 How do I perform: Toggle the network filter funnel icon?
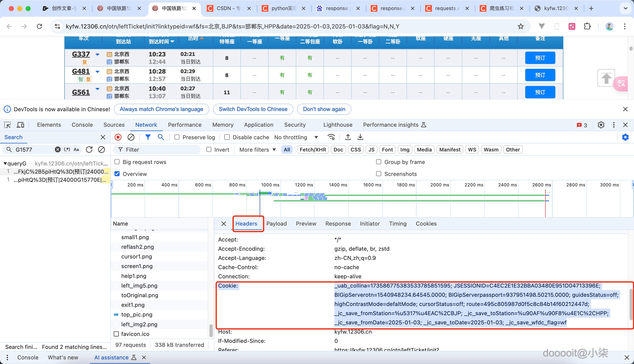tap(148, 137)
